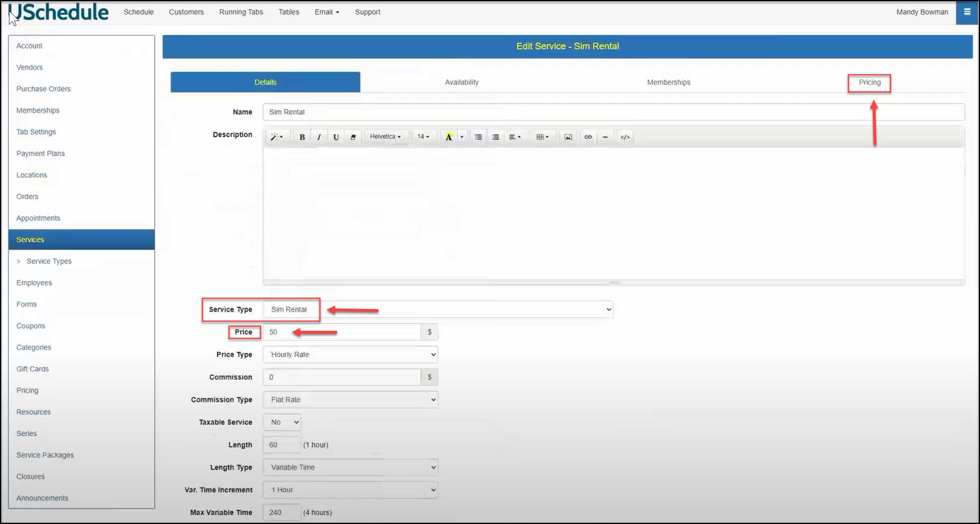Open the Taxable Service No dropdown
The height and width of the screenshot is (524, 980).
pos(282,422)
